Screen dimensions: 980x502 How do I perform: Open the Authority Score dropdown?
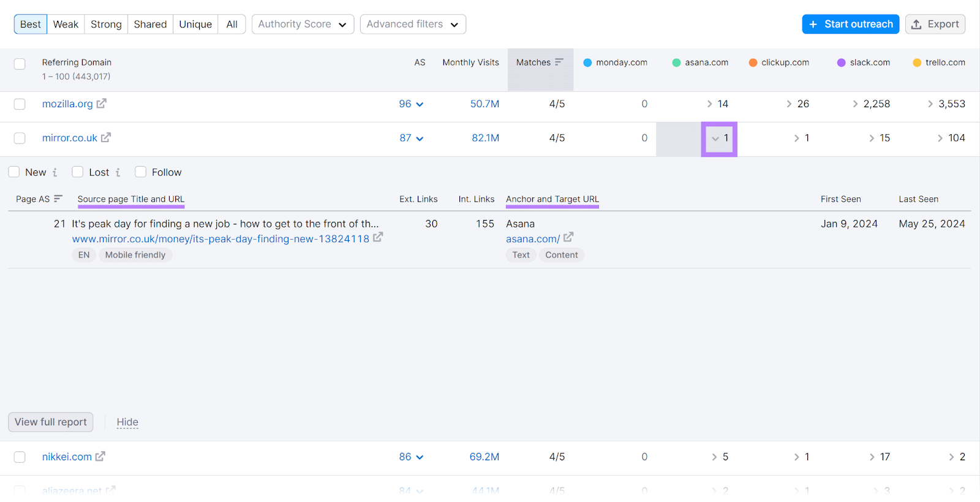click(303, 25)
